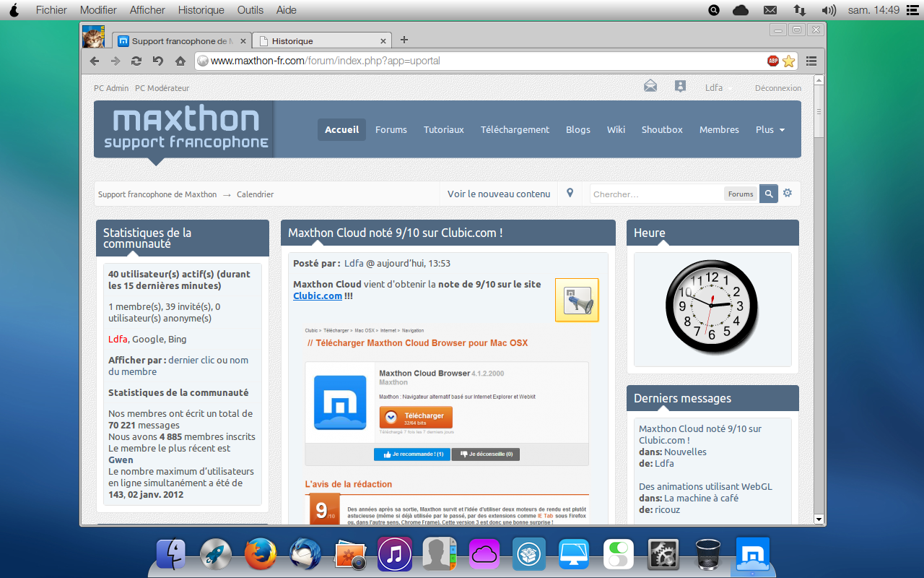Launch Firefox from the dock

tap(261, 555)
